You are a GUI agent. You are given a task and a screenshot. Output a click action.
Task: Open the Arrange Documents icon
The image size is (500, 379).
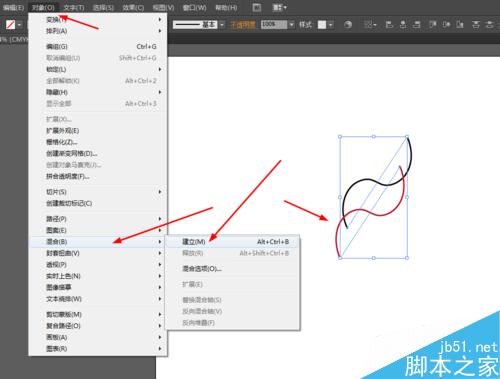(x=279, y=7)
